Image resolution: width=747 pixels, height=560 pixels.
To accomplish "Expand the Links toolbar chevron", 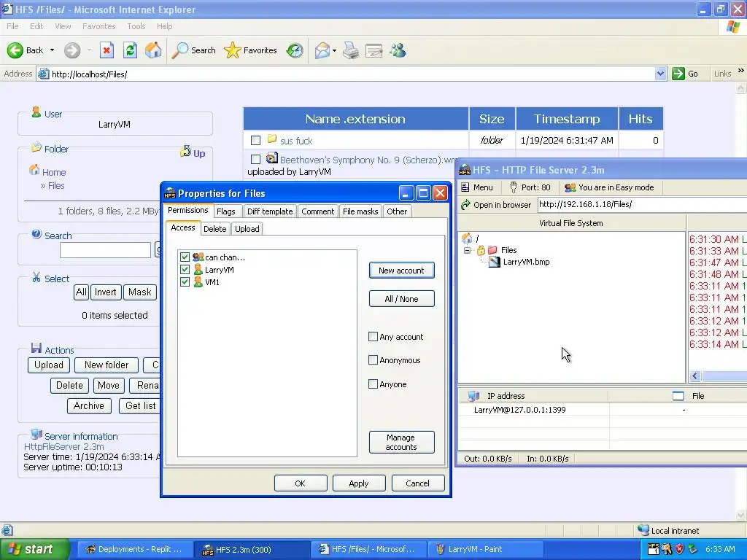I will [741, 71].
